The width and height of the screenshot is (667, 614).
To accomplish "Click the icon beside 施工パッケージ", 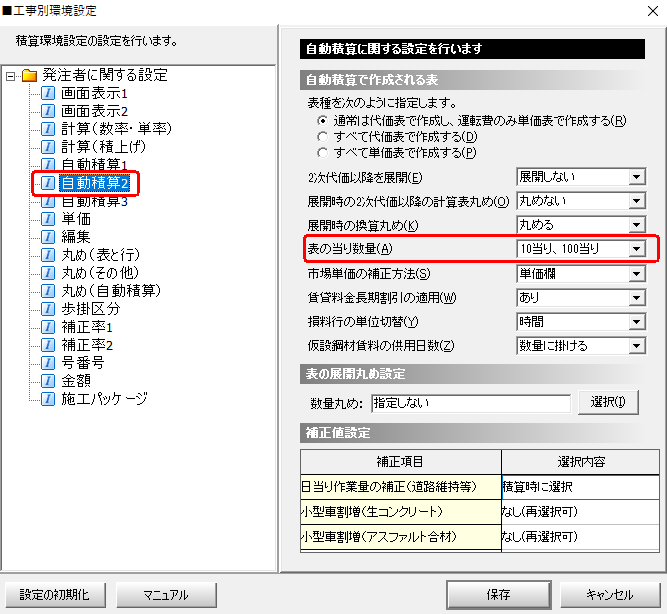I will click(x=48, y=399).
